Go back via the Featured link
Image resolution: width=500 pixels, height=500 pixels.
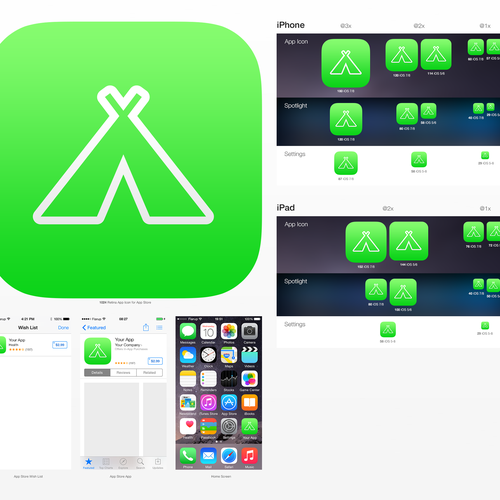[x=94, y=328]
